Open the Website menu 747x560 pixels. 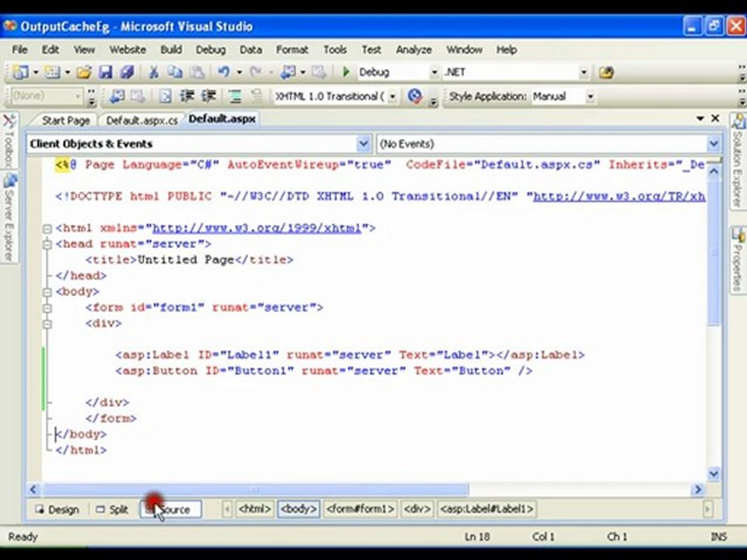tap(128, 50)
